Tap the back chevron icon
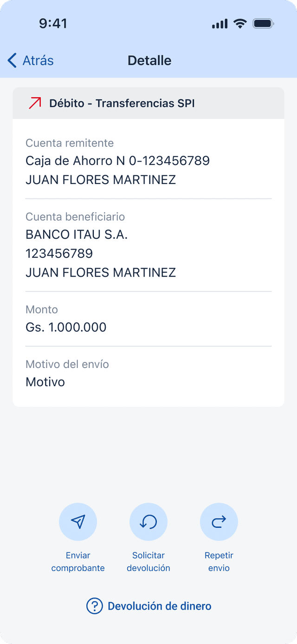Viewport: 297px width, 644px height. 12,60
